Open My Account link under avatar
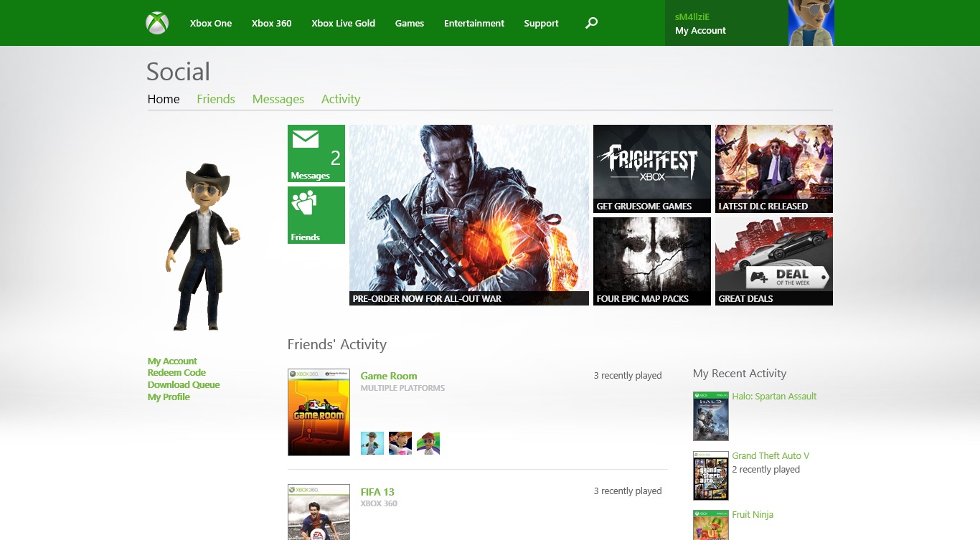Screen dimensions: 980x540 [x=172, y=361]
